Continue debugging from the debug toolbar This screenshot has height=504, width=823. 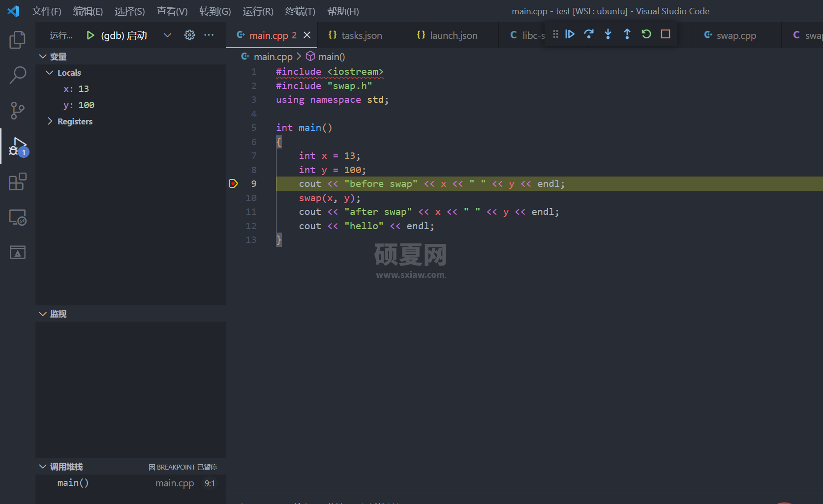[570, 34]
